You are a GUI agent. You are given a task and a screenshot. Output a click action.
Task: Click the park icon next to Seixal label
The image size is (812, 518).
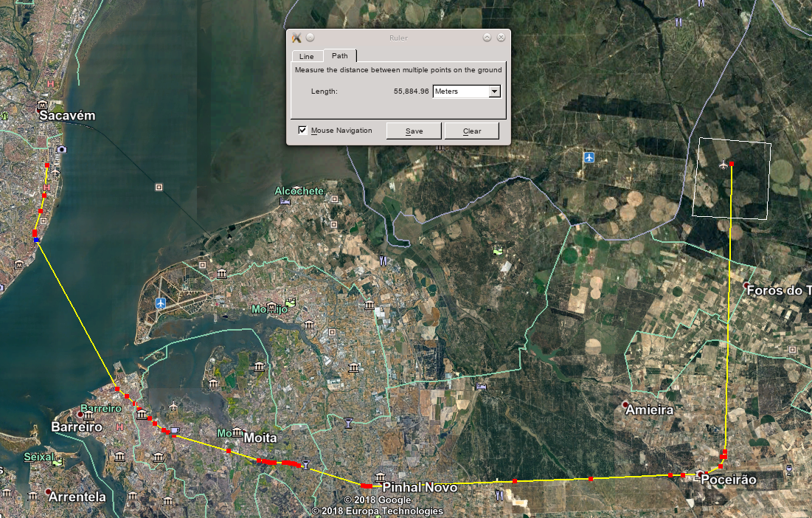[x=58, y=460]
